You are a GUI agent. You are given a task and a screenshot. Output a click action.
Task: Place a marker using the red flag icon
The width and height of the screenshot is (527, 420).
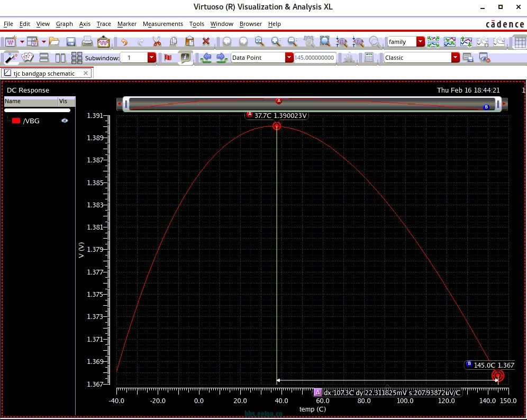point(168,58)
